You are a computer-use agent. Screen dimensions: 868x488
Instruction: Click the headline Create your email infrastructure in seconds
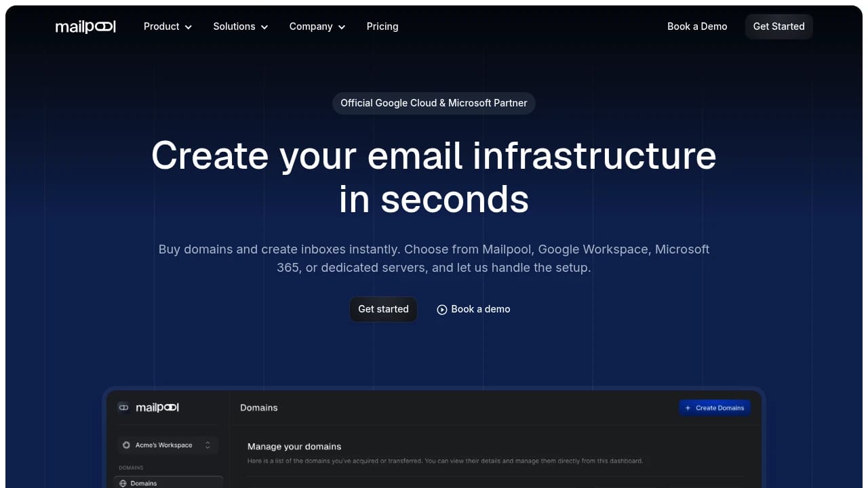pos(434,177)
